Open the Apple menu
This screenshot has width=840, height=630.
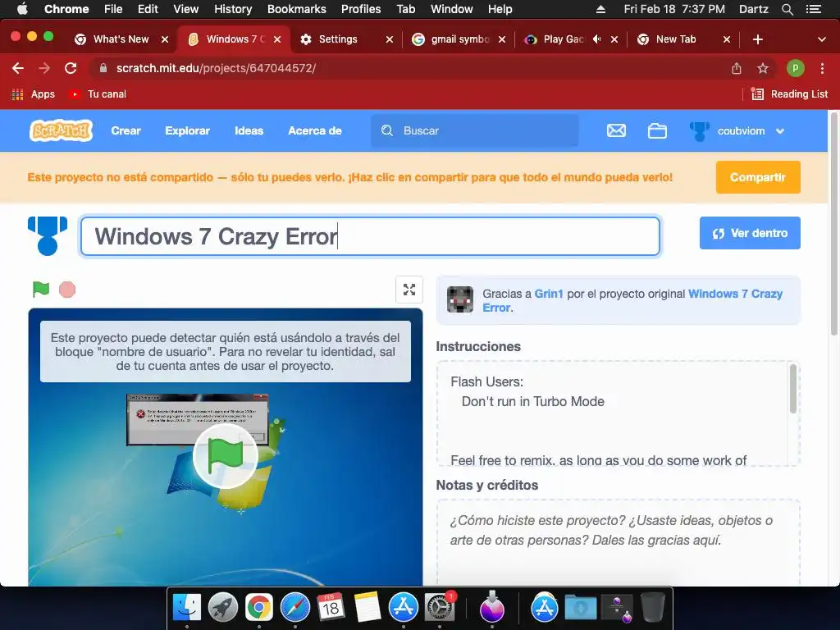click(22, 9)
